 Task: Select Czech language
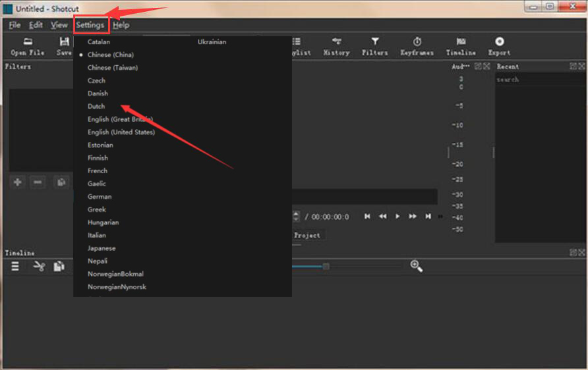[x=96, y=80]
